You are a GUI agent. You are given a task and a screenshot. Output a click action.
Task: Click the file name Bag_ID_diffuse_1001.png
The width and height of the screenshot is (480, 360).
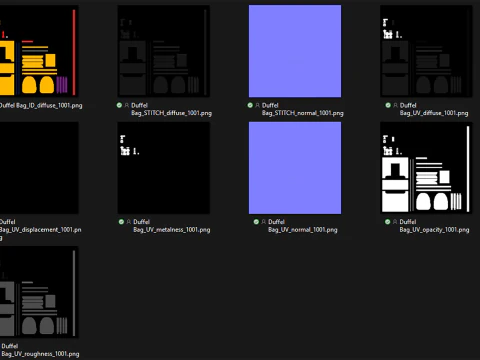pyautogui.click(x=41, y=105)
